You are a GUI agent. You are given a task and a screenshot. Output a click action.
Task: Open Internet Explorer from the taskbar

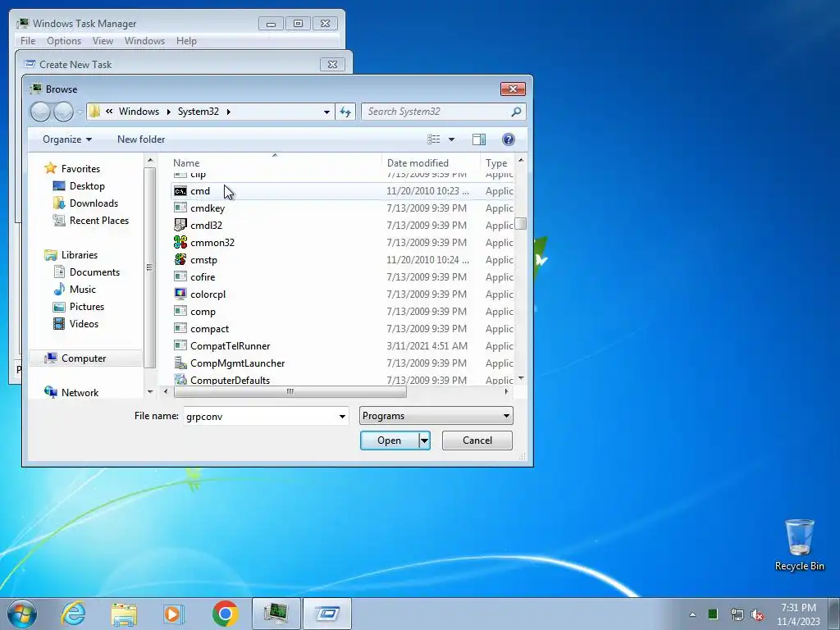(73, 614)
